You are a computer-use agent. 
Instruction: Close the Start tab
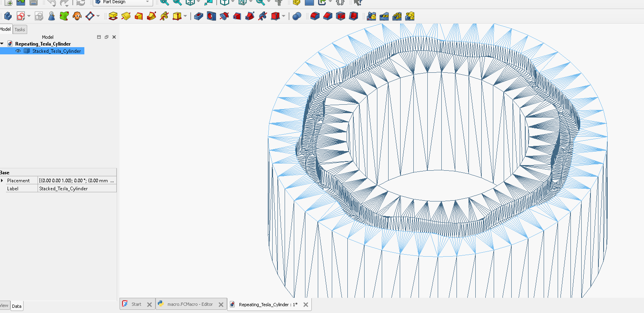pos(150,305)
